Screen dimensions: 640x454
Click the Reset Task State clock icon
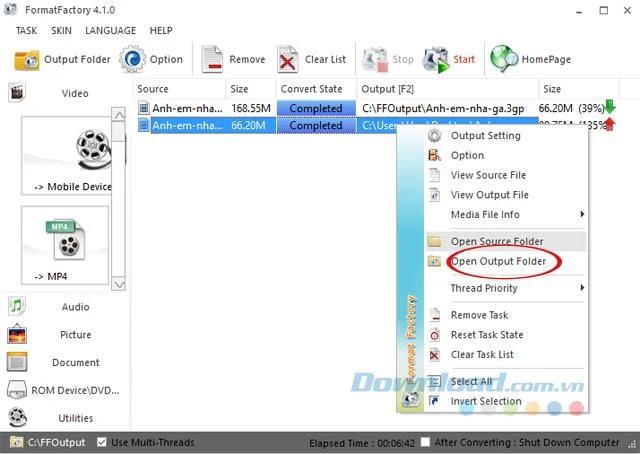435,335
